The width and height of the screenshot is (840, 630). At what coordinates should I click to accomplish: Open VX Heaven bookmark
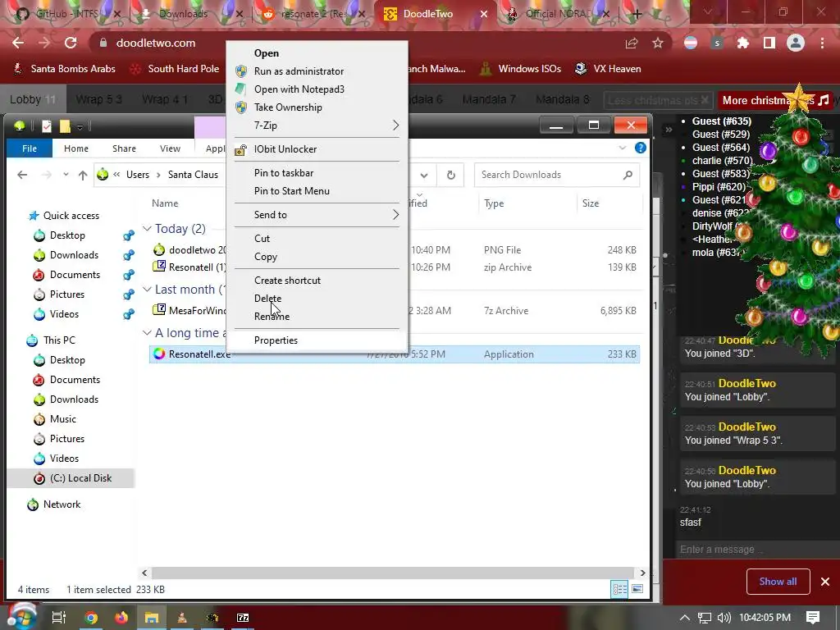click(x=608, y=69)
